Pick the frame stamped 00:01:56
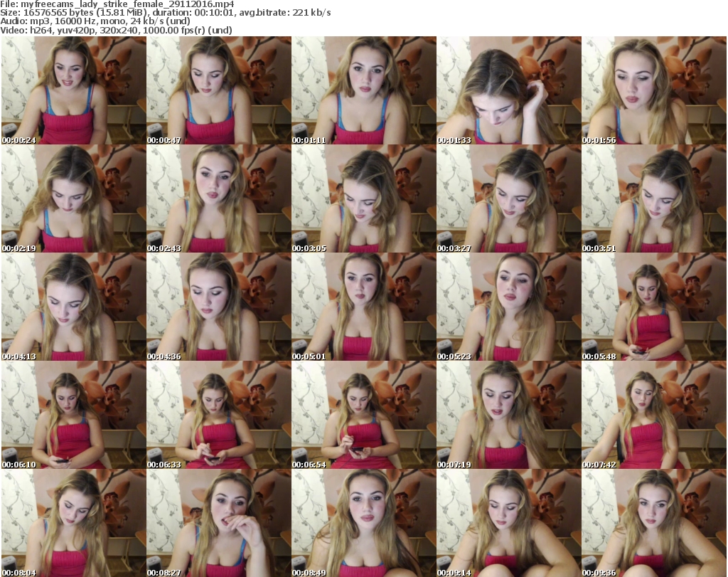This screenshot has height=577, width=728. click(654, 90)
